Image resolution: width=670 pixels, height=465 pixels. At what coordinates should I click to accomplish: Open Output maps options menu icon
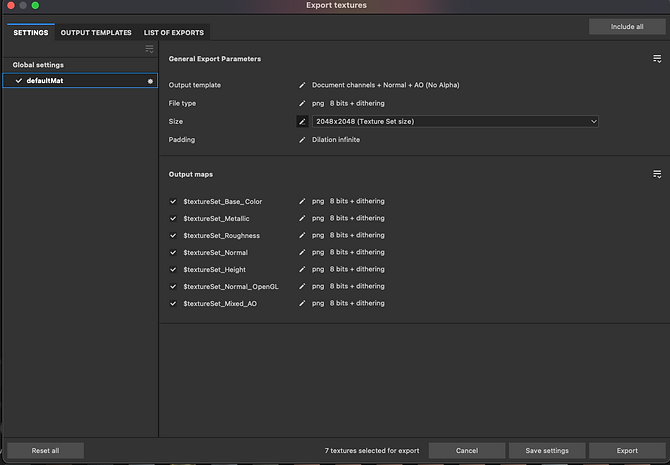click(657, 174)
